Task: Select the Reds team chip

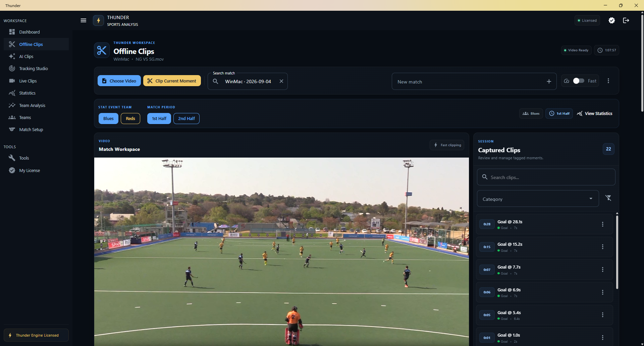Action: point(130,118)
